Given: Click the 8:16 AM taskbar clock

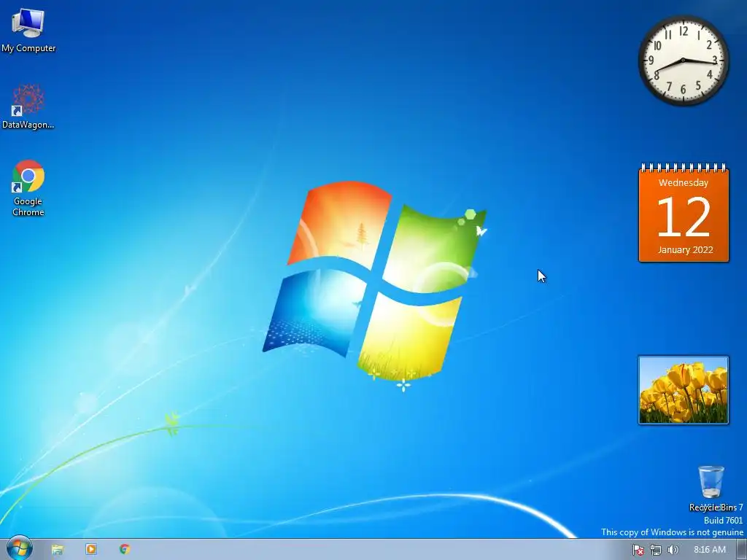Looking at the screenshot, I should 710,550.
